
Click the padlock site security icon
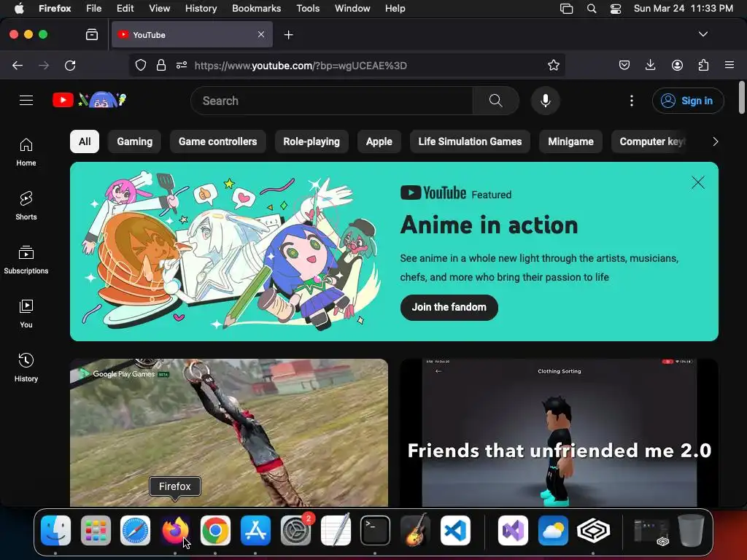161,65
